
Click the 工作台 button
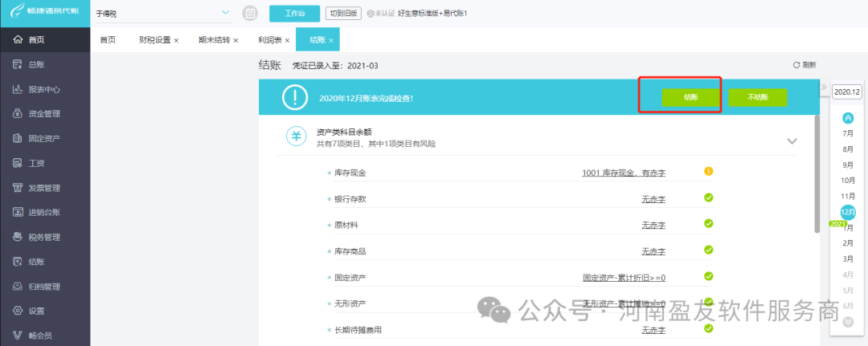pyautogui.click(x=294, y=14)
